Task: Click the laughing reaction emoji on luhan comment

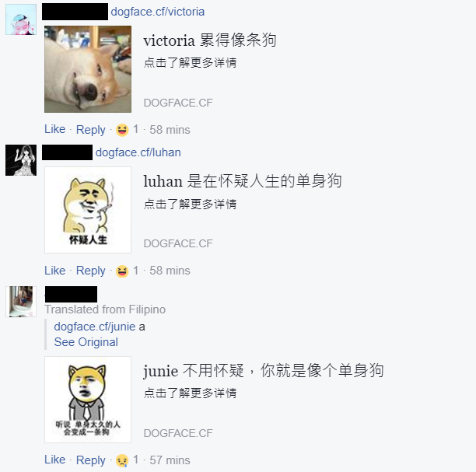Action: click(x=122, y=271)
